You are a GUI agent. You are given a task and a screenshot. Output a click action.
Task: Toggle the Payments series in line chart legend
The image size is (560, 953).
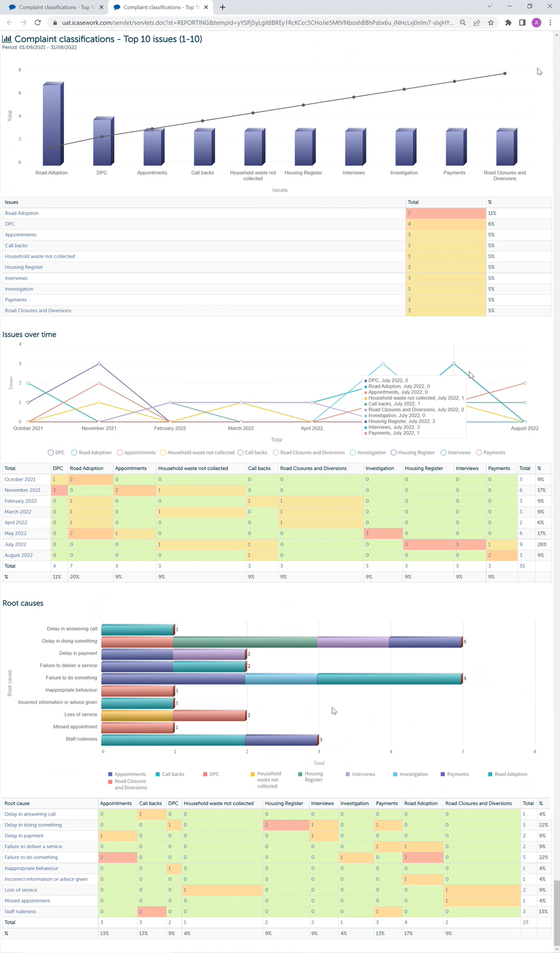pyautogui.click(x=491, y=452)
